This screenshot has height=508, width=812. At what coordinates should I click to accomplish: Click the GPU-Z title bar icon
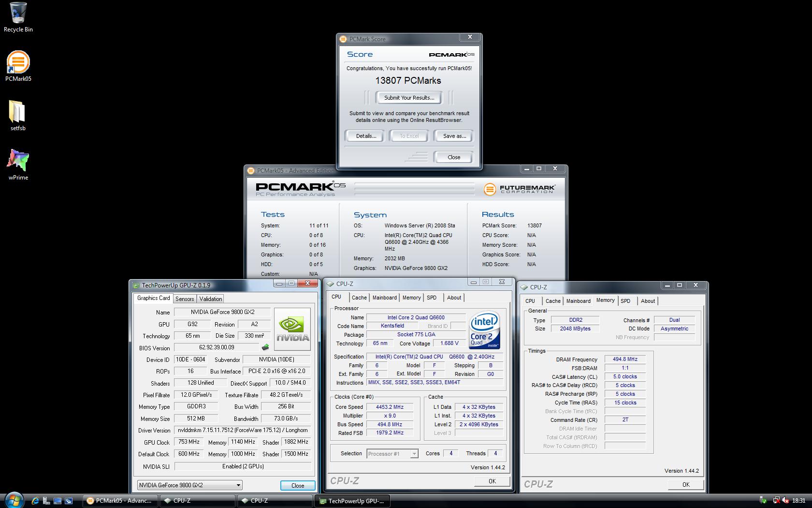(x=136, y=285)
